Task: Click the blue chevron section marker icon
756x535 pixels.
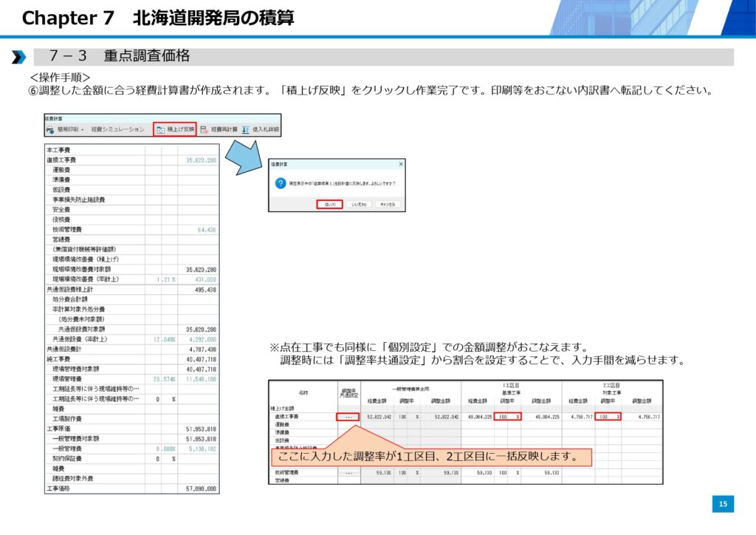Action: [x=18, y=57]
